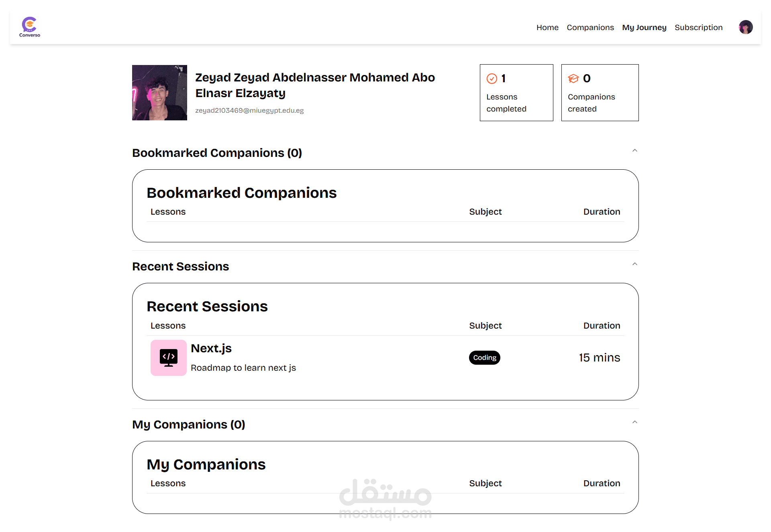The height and width of the screenshot is (532, 771).
Task: Click the Next.js coding lesson icon
Action: point(169,358)
